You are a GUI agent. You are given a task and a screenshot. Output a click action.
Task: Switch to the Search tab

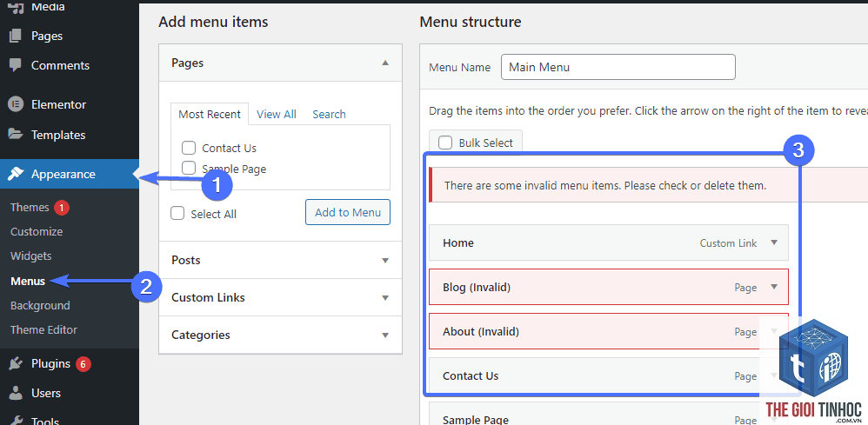[329, 115]
